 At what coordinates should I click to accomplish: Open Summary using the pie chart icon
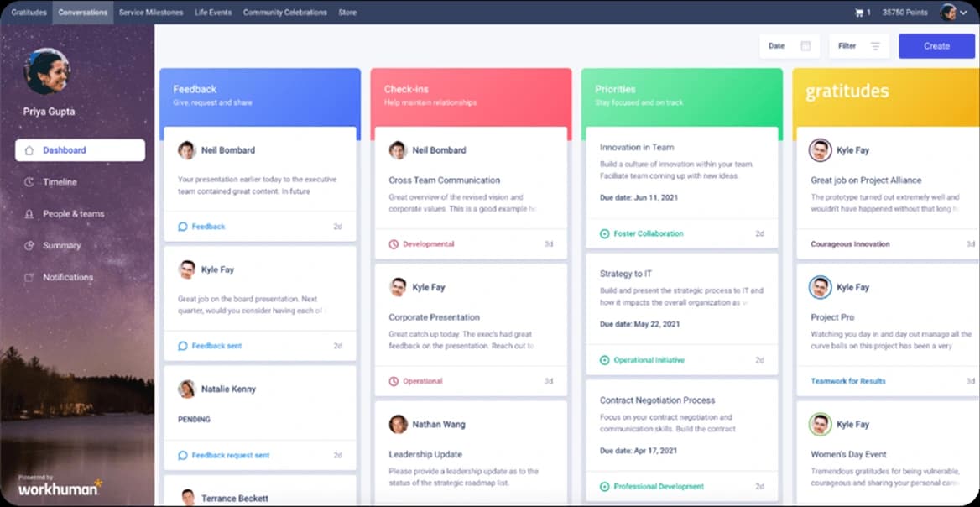coord(28,245)
